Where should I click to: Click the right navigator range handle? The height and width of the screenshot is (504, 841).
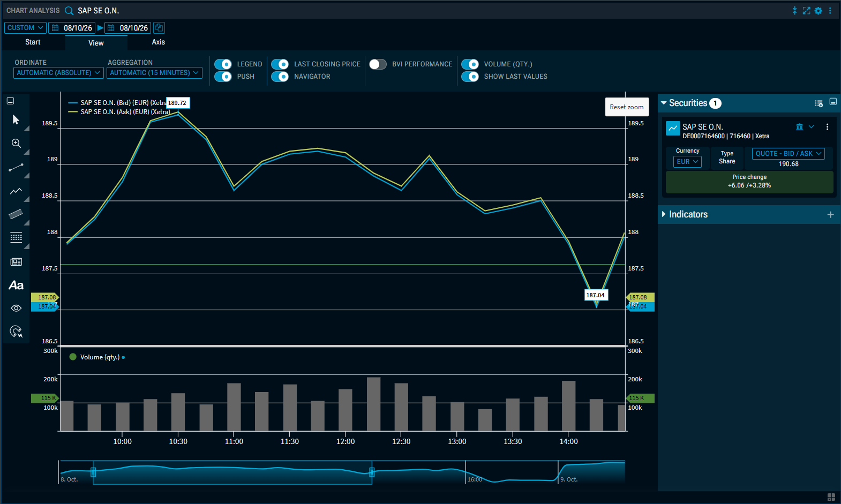click(x=372, y=472)
